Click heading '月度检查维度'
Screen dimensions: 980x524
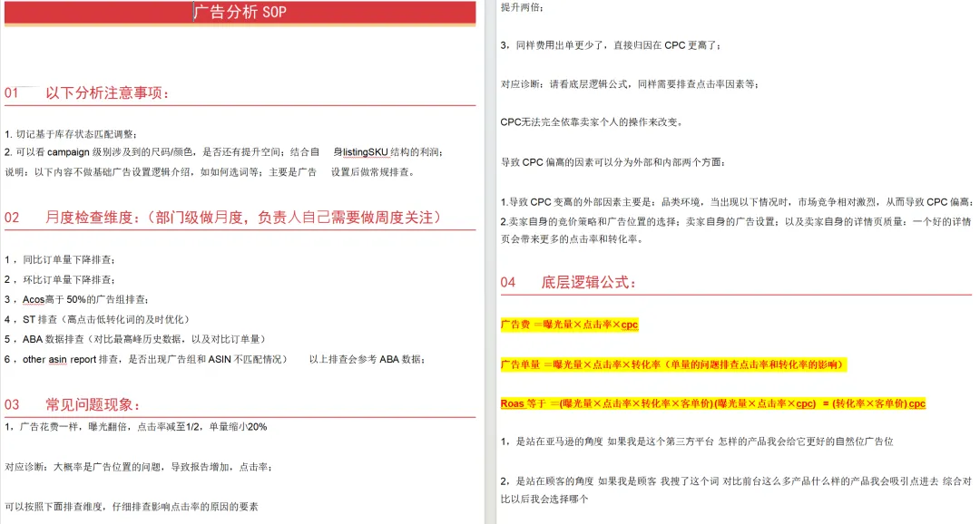tap(243, 218)
